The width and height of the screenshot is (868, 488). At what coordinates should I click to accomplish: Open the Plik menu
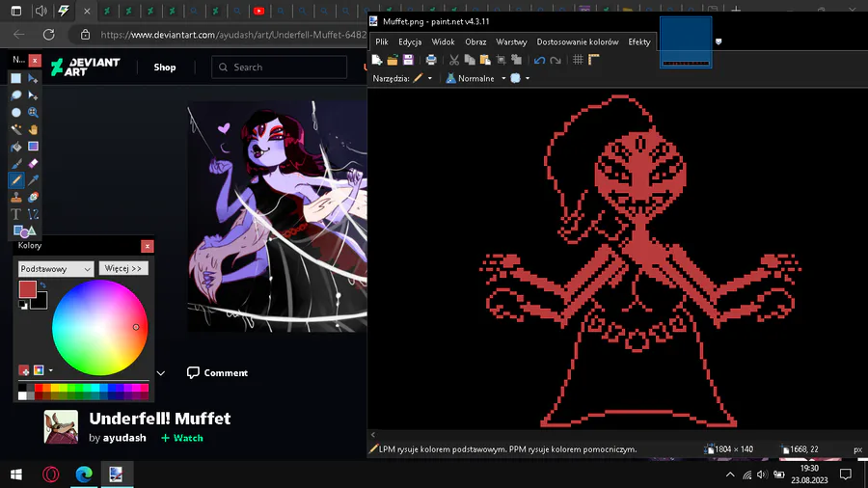click(x=381, y=42)
